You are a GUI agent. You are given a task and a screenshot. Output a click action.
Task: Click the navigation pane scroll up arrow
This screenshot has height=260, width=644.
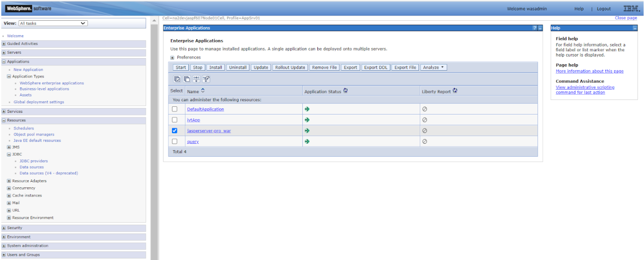click(154, 20)
